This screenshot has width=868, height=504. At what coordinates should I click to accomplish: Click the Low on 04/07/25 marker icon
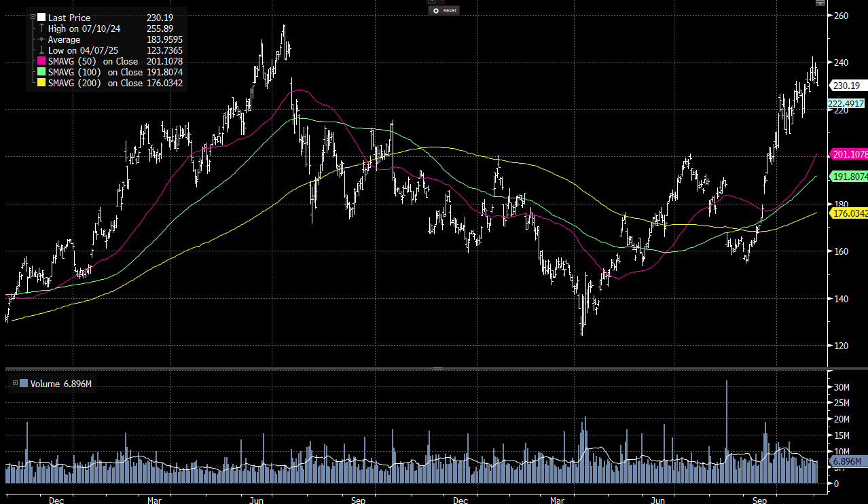[x=41, y=50]
